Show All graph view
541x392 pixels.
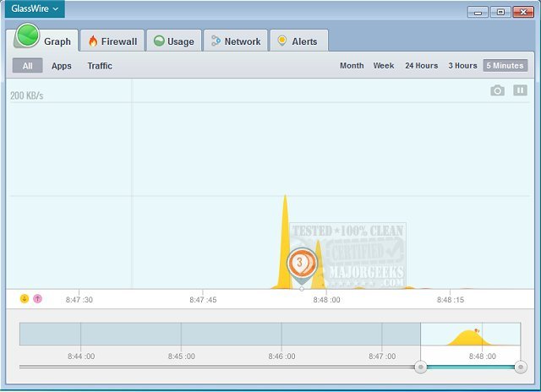tap(27, 66)
